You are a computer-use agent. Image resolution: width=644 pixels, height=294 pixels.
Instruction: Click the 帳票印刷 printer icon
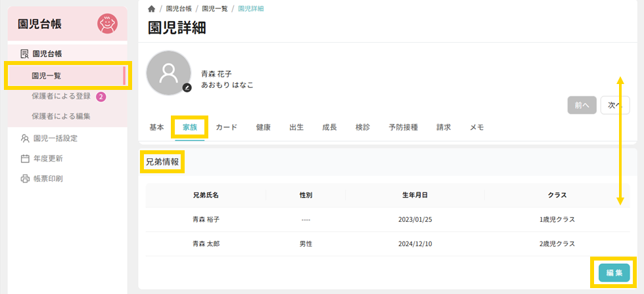click(25, 178)
